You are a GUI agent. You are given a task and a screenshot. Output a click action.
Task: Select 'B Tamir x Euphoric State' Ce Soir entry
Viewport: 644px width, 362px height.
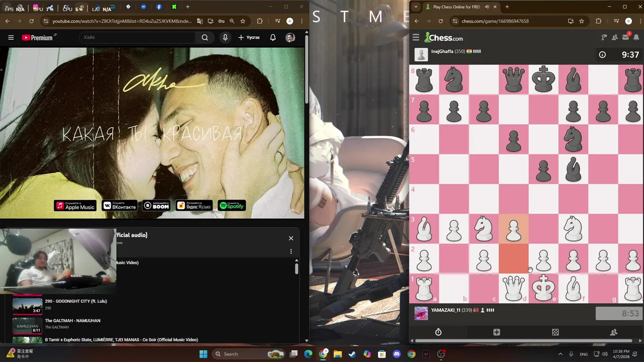coord(121,340)
